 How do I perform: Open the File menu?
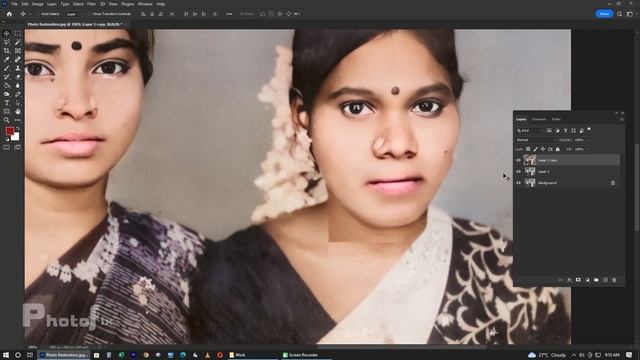pos(15,4)
